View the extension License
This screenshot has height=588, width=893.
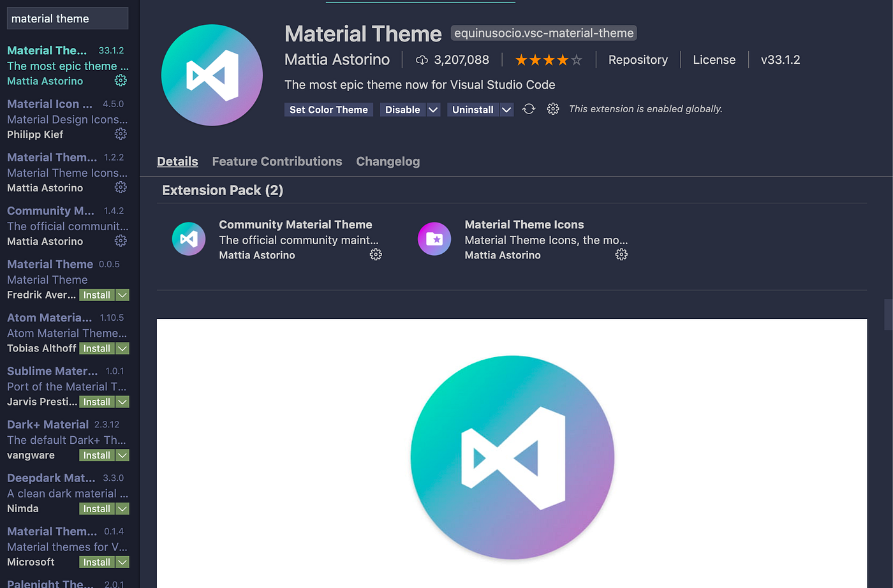[x=714, y=59]
